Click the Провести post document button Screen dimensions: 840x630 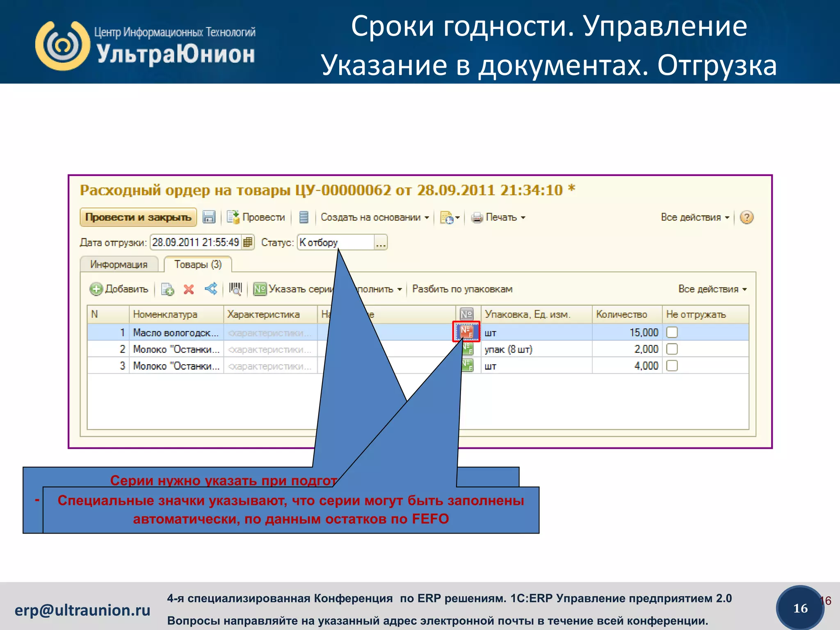256,217
